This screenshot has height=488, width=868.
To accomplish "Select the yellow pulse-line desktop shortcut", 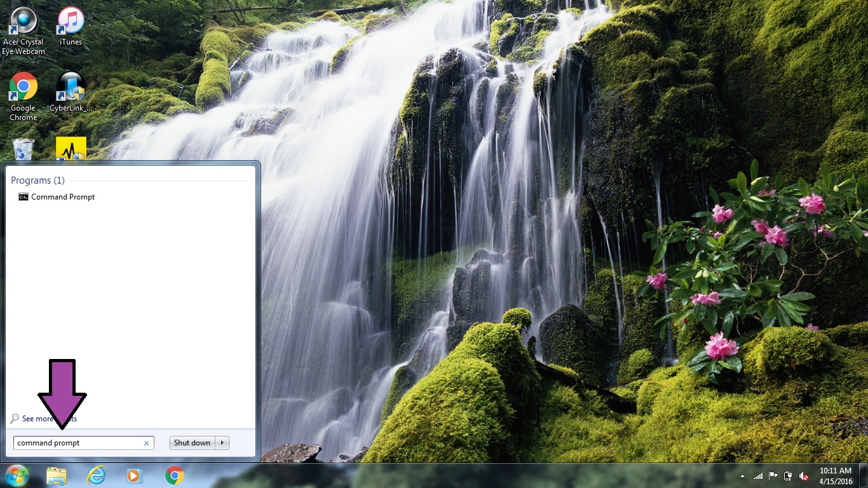I will click(x=71, y=149).
